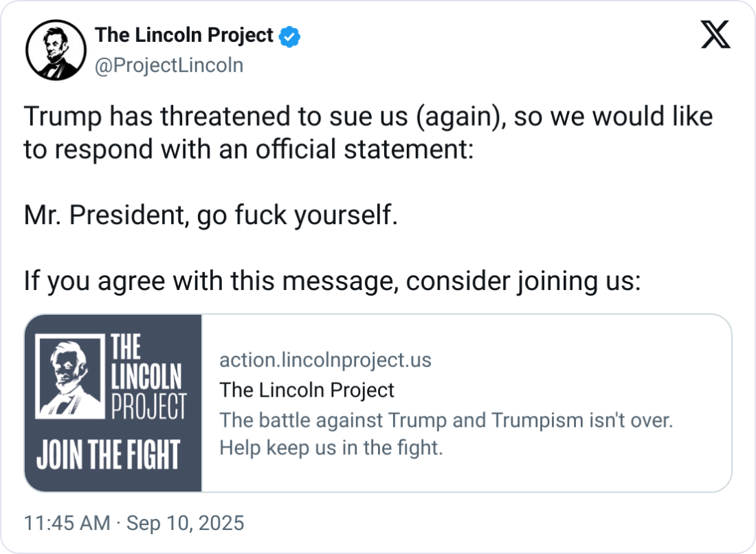Open the Lincoln Project profile avatar
The height and width of the screenshot is (554, 756).
56,50
